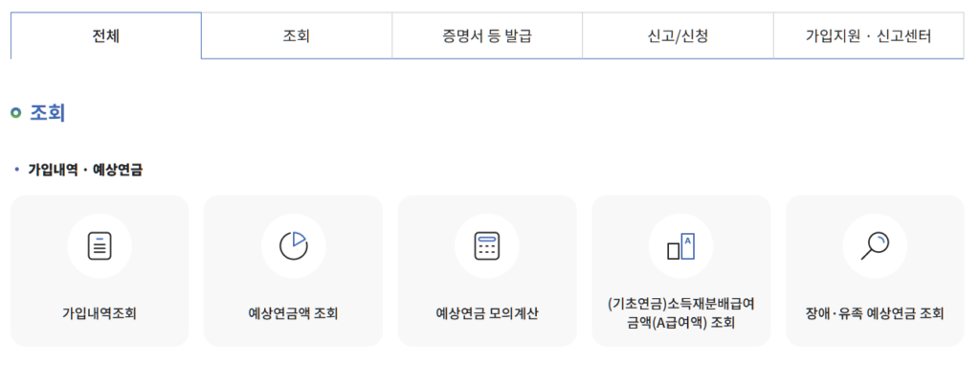Click the blue 조회 section heading

[48, 113]
